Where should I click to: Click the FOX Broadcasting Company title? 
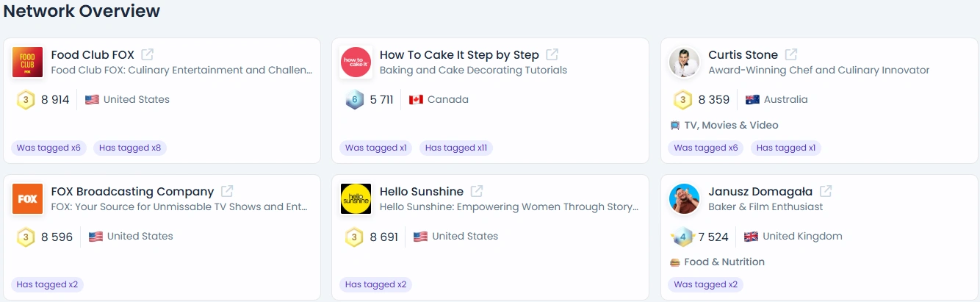[x=132, y=191]
